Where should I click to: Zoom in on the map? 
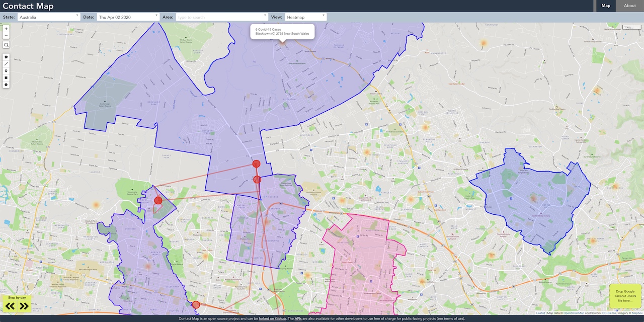tap(6, 29)
